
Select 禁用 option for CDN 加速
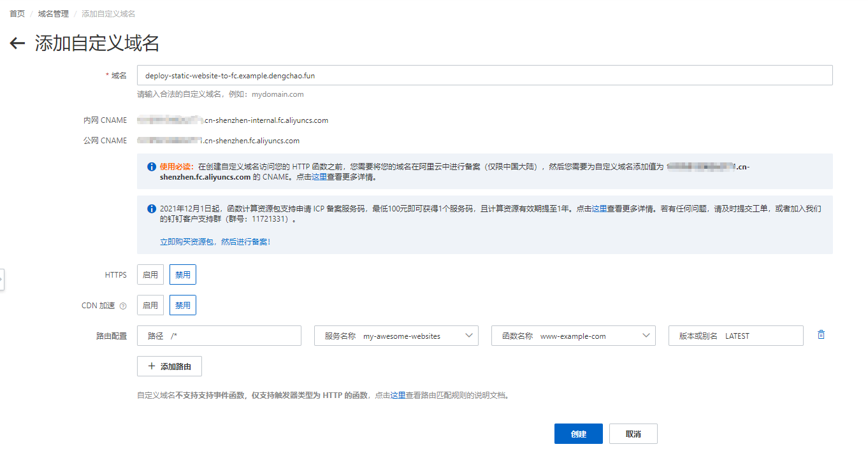pyautogui.click(x=183, y=305)
